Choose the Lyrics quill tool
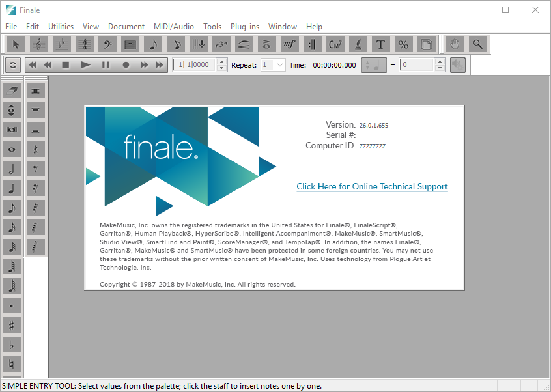The width and height of the screenshot is (551, 392). pyautogui.click(x=358, y=44)
